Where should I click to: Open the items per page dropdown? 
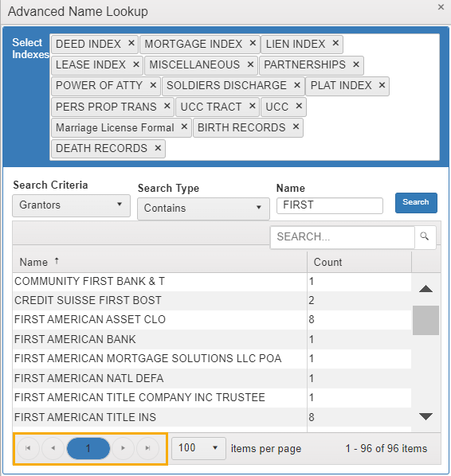tap(198, 448)
